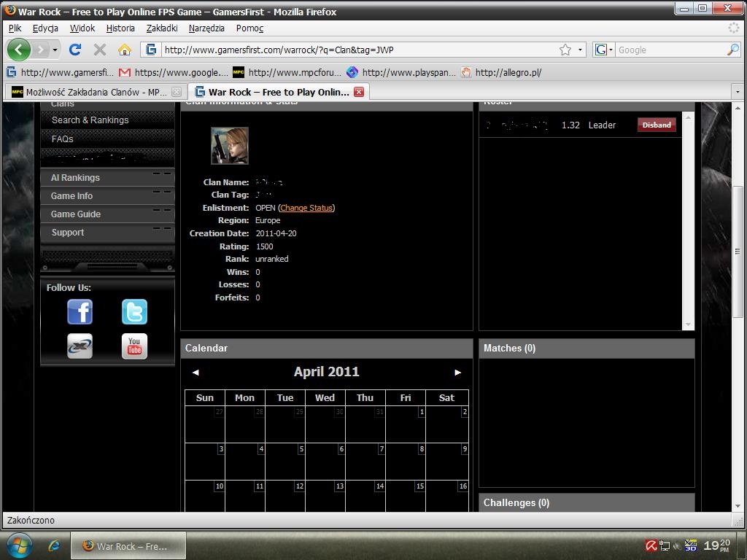
Task: Reload the page with refresh icon
Action: [x=75, y=50]
